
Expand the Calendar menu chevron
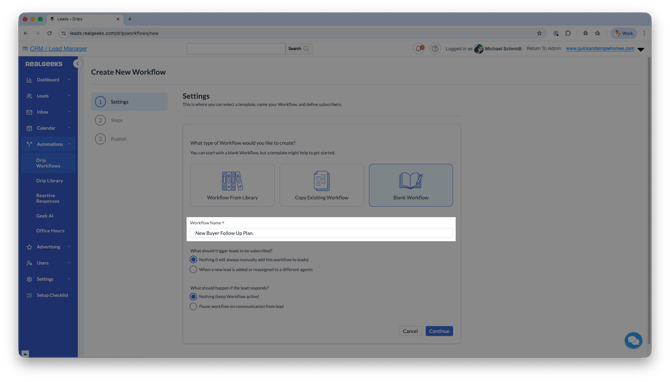69,128
